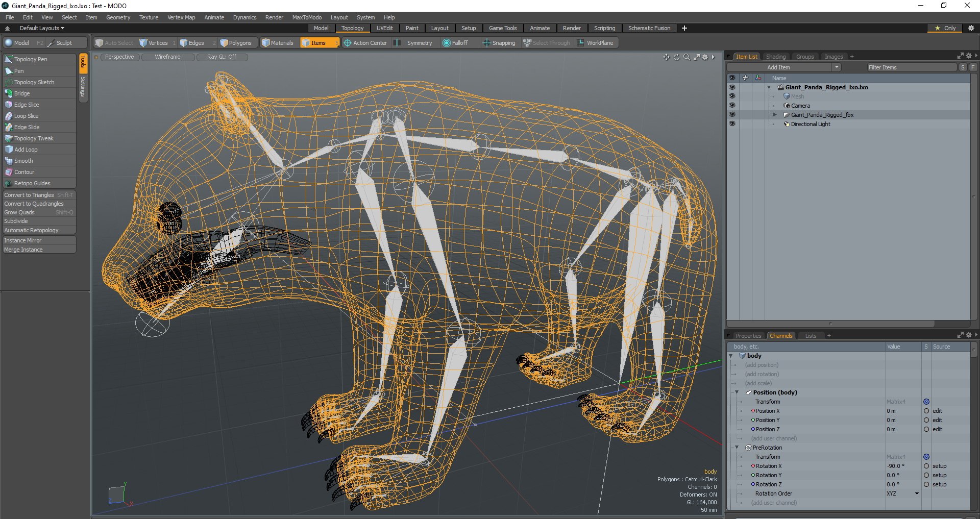Activate the Add Loop tool
980x519 pixels.
(x=39, y=150)
